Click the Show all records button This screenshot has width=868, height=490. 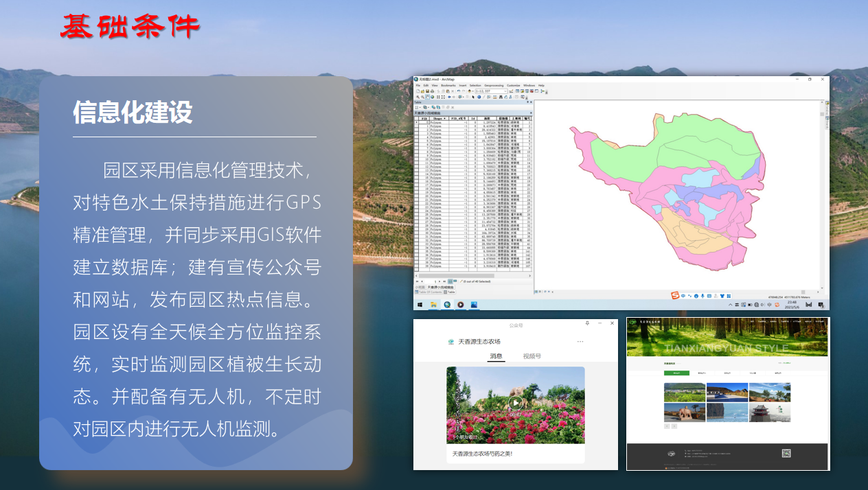point(450,281)
